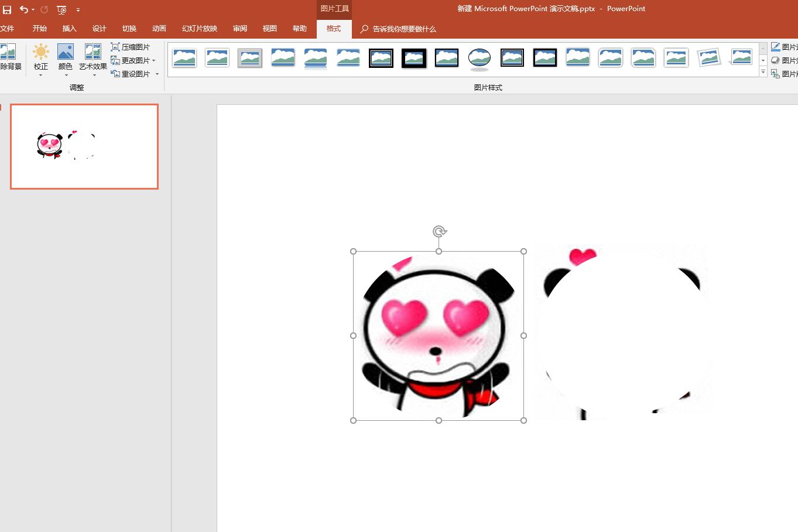Expand the picture styles gallery More button

coord(763,73)
